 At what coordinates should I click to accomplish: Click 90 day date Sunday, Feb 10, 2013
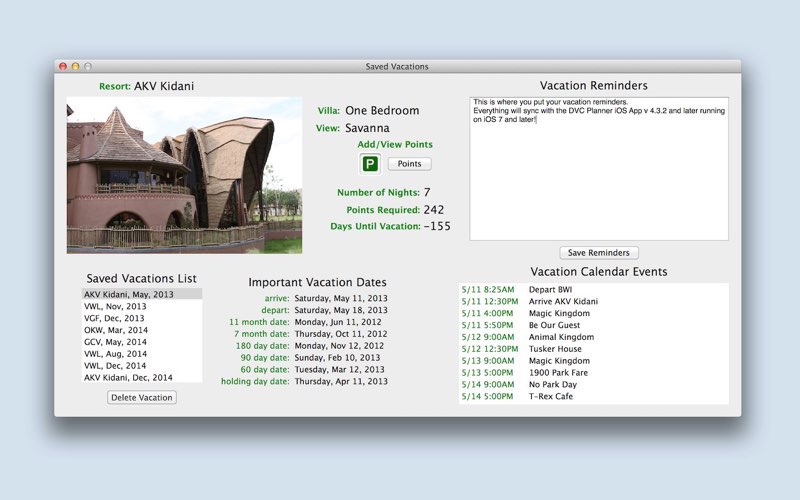click(337, 358)
